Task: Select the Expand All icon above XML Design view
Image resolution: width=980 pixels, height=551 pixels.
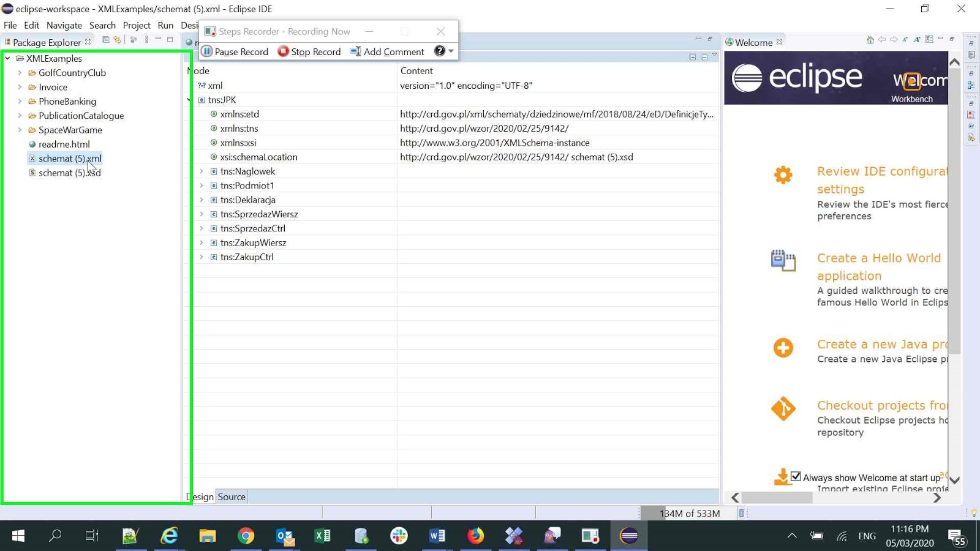Action: coord(694,56)
